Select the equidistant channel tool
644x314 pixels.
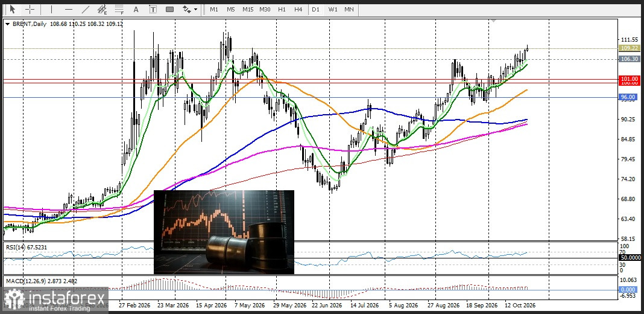pyautogui.click(x=103, y=8)
